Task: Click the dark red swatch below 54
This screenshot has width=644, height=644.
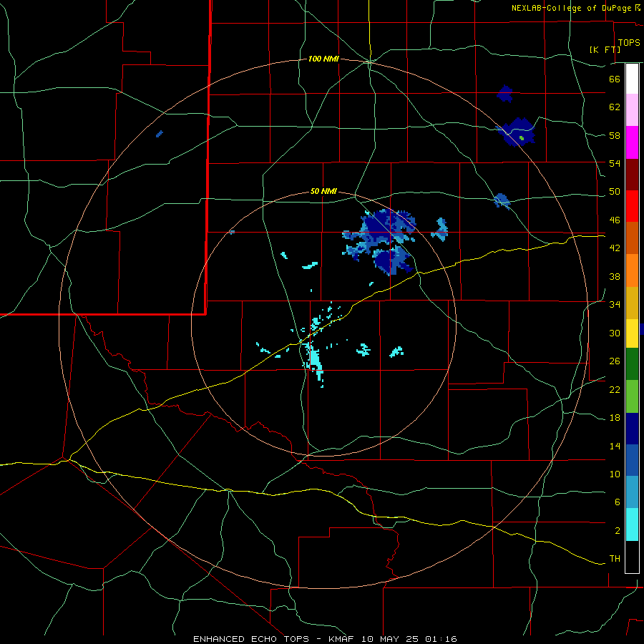Action: [632, 175]
